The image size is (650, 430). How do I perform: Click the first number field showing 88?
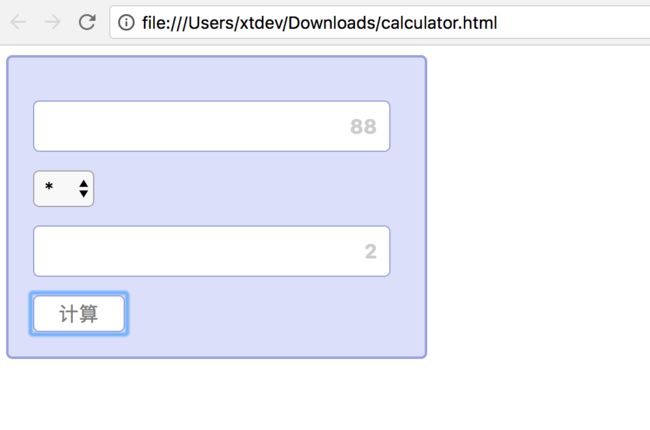click(211, 126)
